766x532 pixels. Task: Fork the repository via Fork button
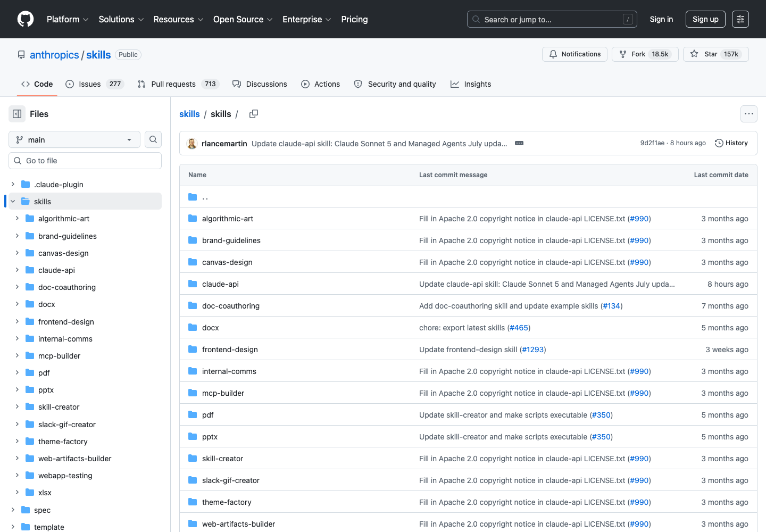(645, 54)
